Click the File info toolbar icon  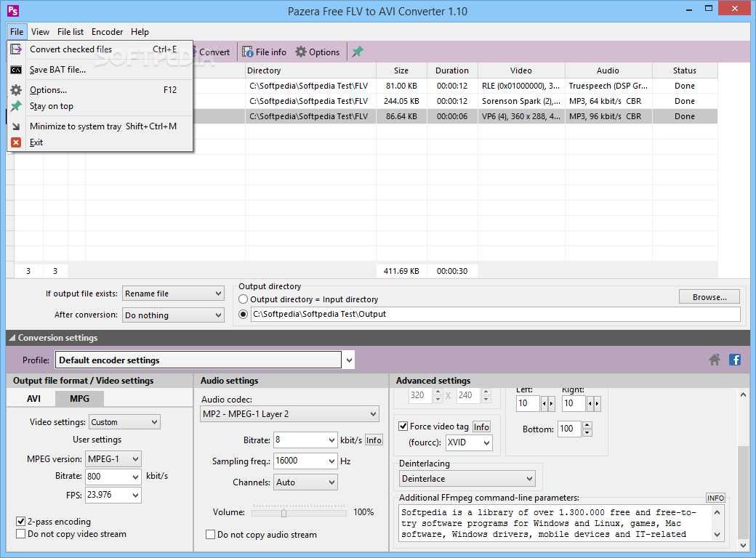(x=247, y=52)
